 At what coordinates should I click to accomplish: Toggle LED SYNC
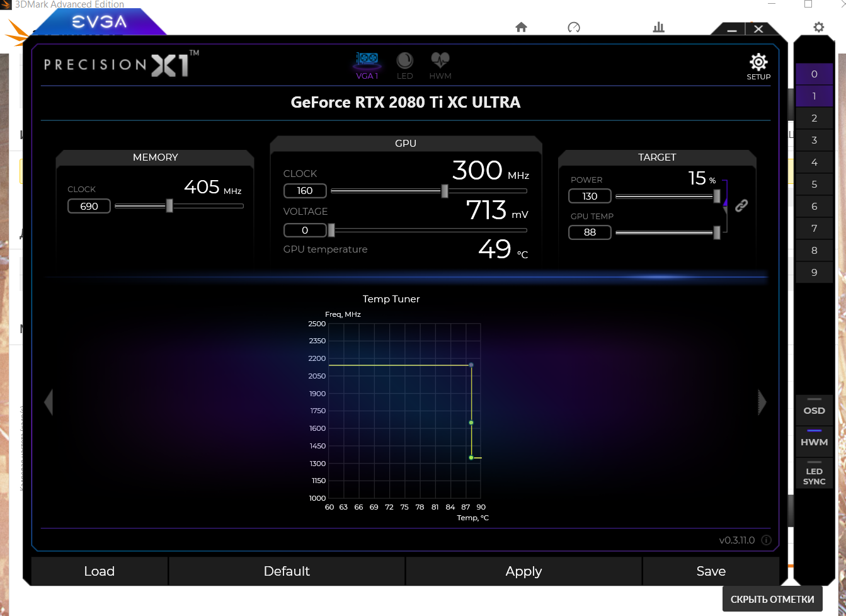tap(814, 474)
